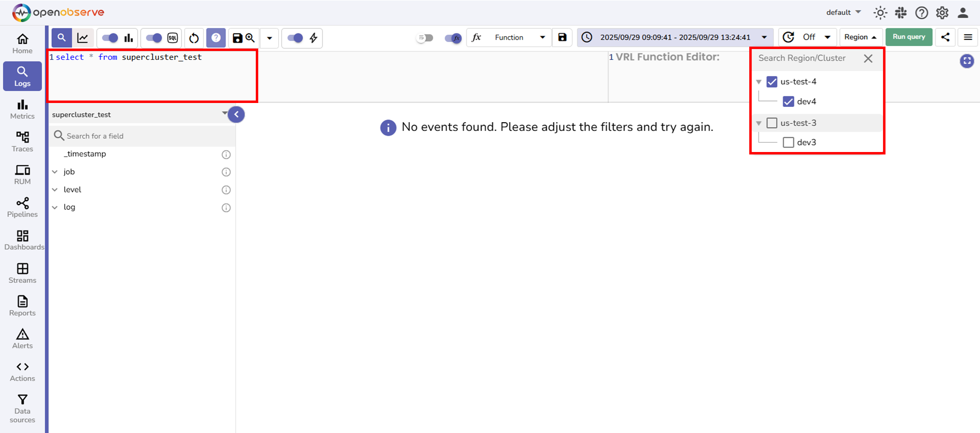
Task: Click the share link icon
Action: pyautogui.click(x=945, y=37)
